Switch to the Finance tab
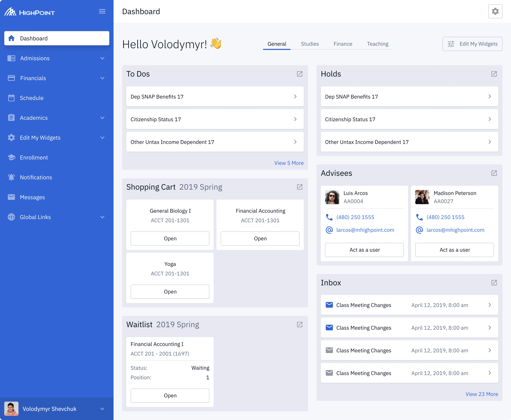Viewport: 511px width, 420px height. [x=343, y=44]
